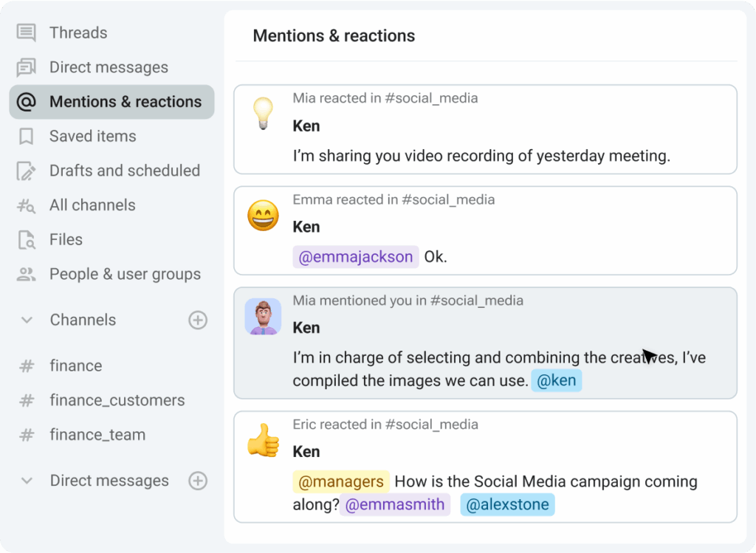Open the finance channel
Screen dimensions: 756x553
coord(75,366)
